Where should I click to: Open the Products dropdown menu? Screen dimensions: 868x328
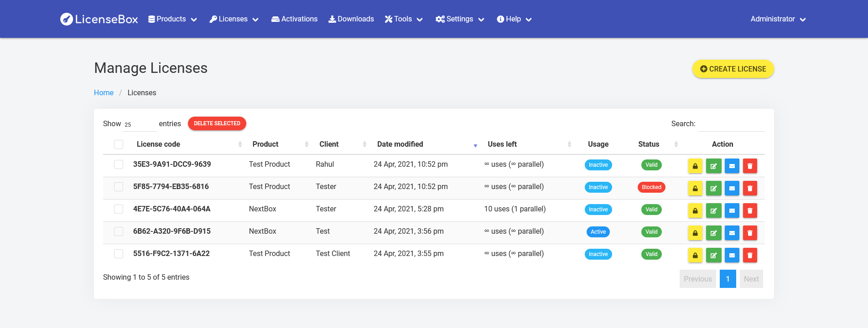click(x=172, y=19)
